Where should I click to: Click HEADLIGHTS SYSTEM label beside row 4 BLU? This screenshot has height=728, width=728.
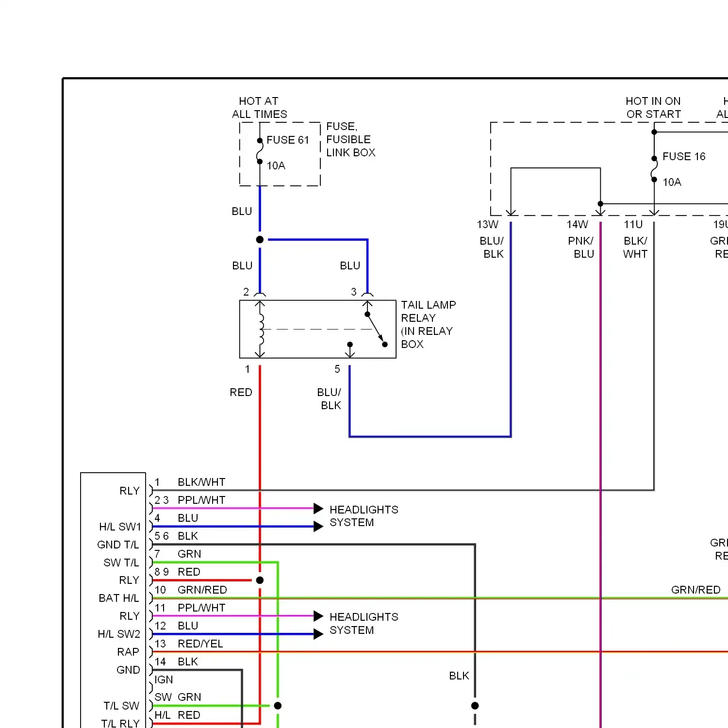point(364,516)
